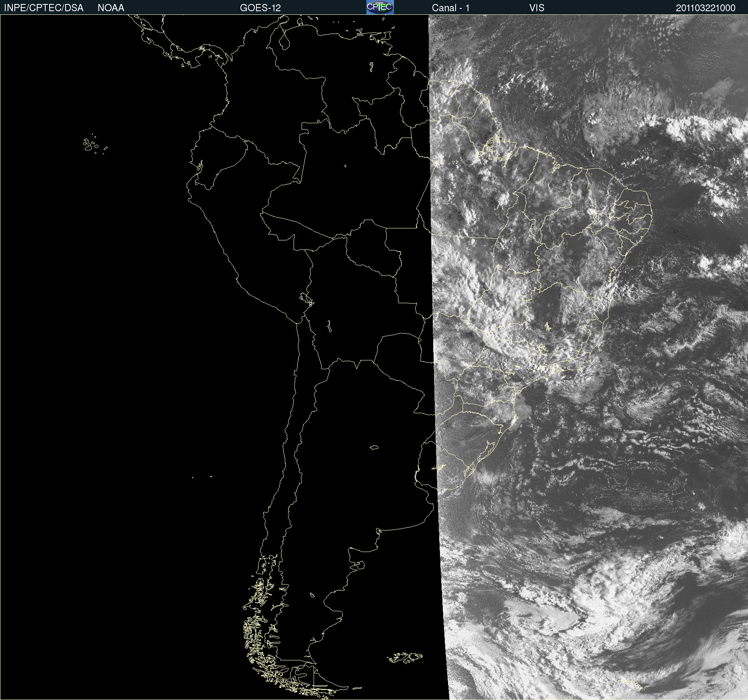748x700 pixels.
Task: Click the Canal - 1 channel label
Action: [x=451, y=8]
